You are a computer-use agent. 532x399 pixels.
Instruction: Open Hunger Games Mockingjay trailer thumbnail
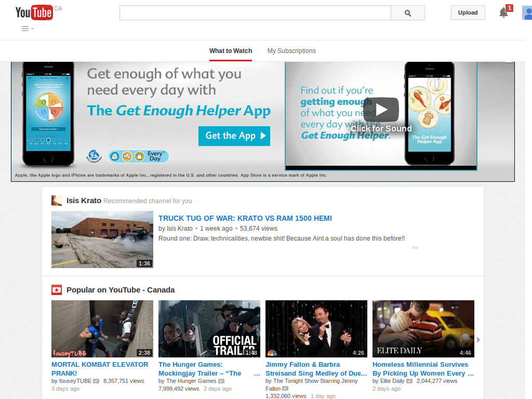209,329
